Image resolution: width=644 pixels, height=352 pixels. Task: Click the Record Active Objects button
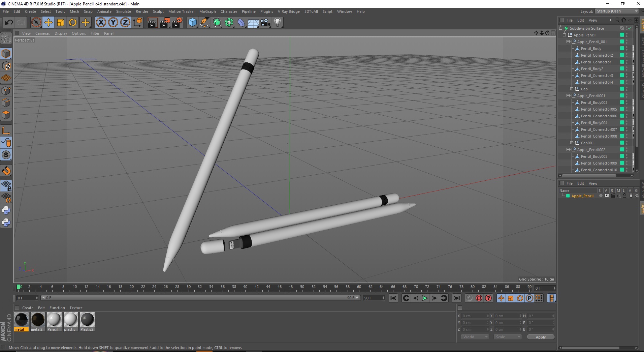coord(469,298)
